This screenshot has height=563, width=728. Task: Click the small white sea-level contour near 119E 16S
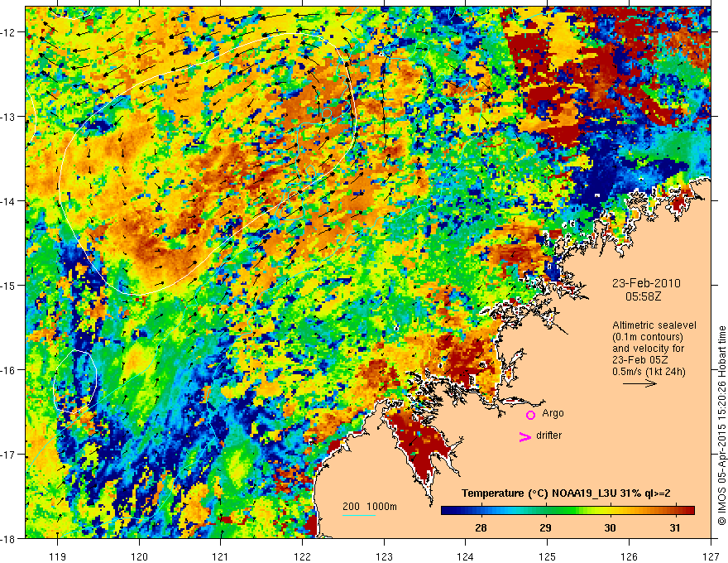(75, 382)
